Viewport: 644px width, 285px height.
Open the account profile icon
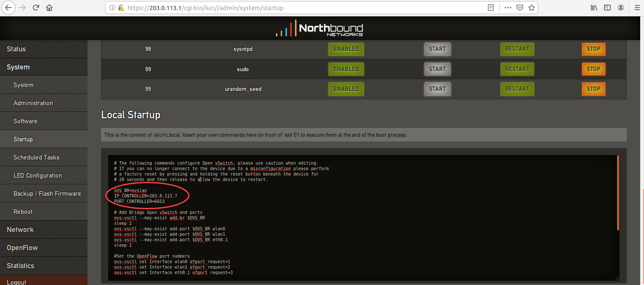621,8
